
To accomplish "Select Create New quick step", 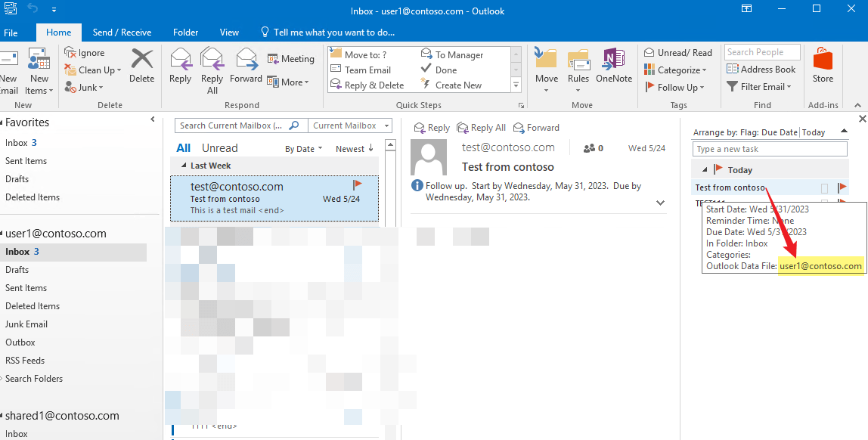I will (451, 85).
